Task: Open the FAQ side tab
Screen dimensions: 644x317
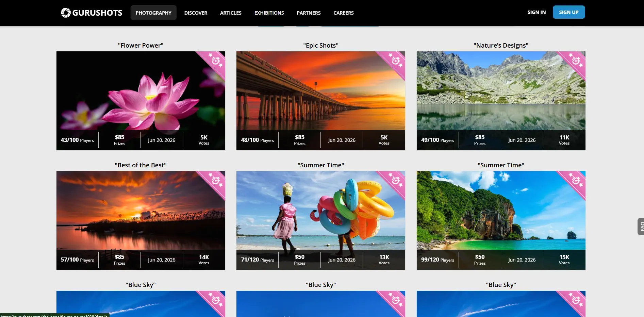Action: (641, 226)
